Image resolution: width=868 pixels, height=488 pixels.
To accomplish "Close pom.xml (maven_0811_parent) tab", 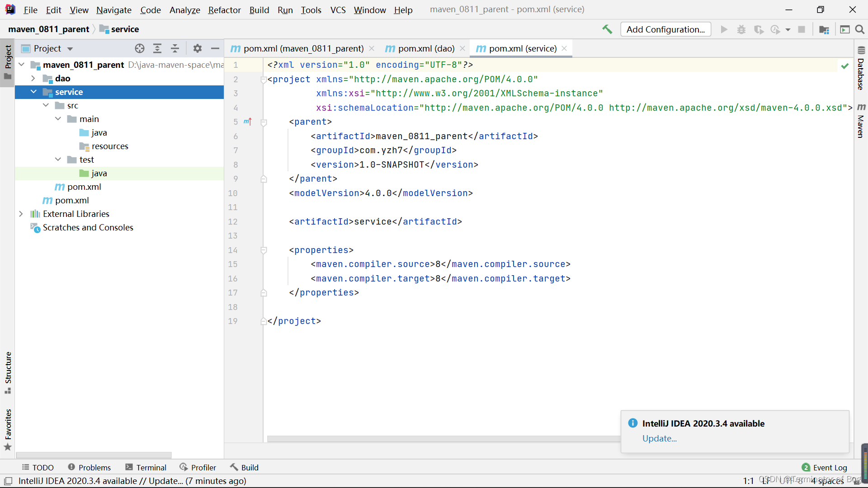I will 372,48.
